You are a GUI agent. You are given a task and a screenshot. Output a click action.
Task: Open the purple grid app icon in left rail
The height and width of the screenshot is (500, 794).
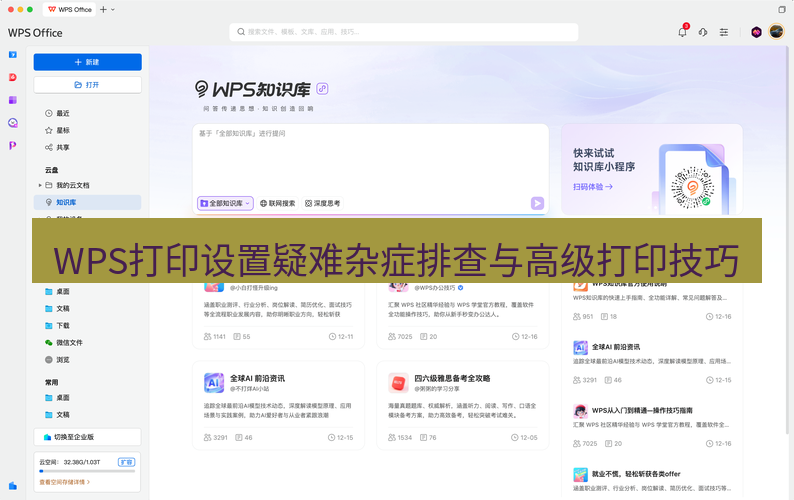click(13, 100)
